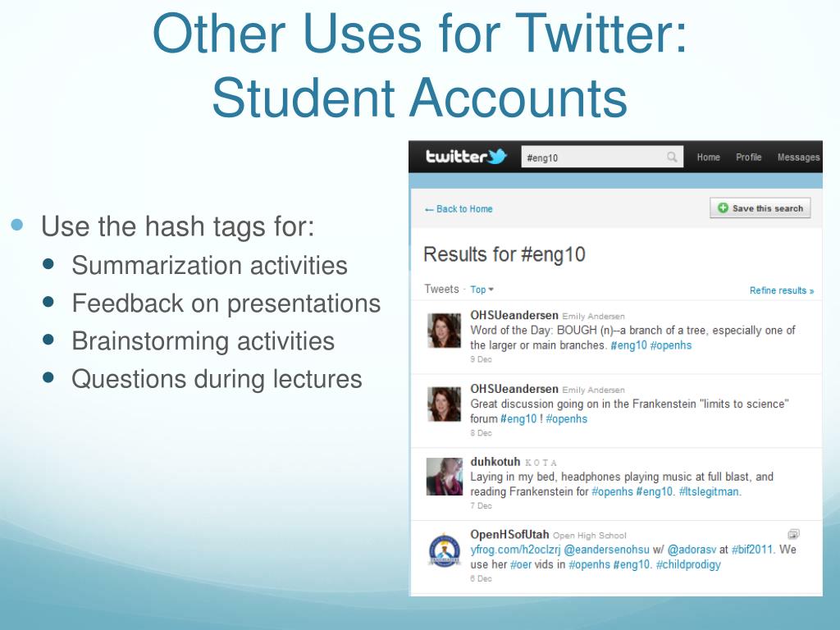Click the 6 Dec timestamp
This screenshot has height=630, width=840.
coord(481,578)
